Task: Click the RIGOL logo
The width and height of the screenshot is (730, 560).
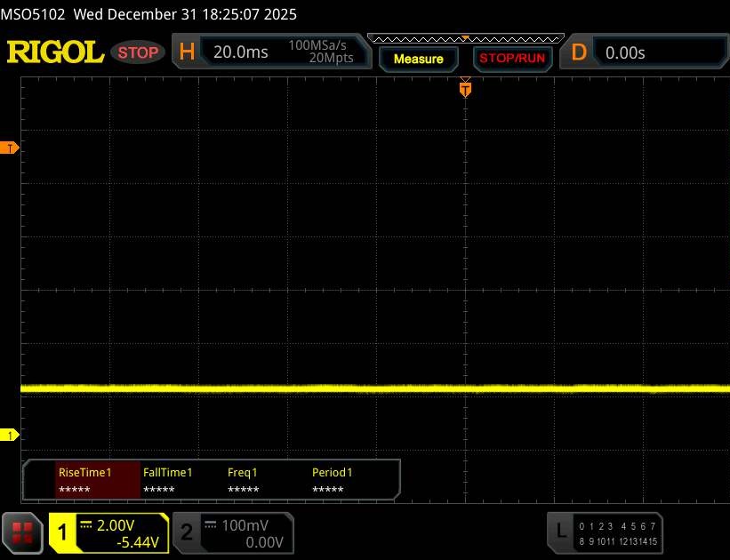Action: coord(55,52)
